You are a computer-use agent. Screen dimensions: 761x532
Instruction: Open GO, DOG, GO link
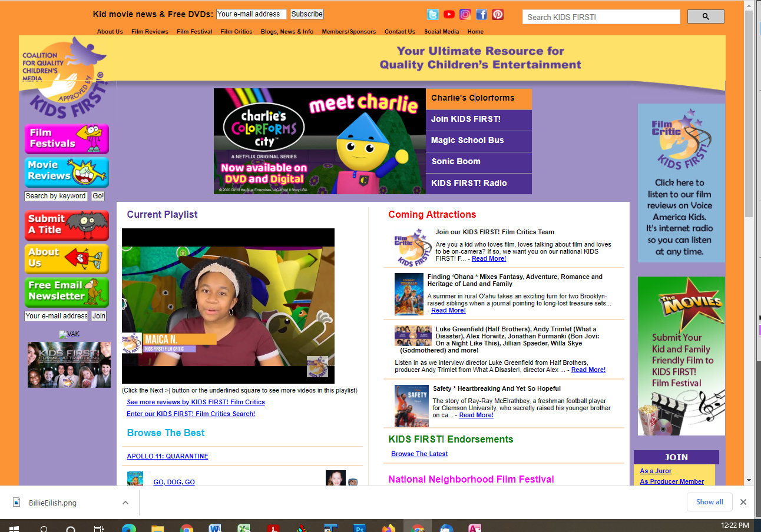174,482
